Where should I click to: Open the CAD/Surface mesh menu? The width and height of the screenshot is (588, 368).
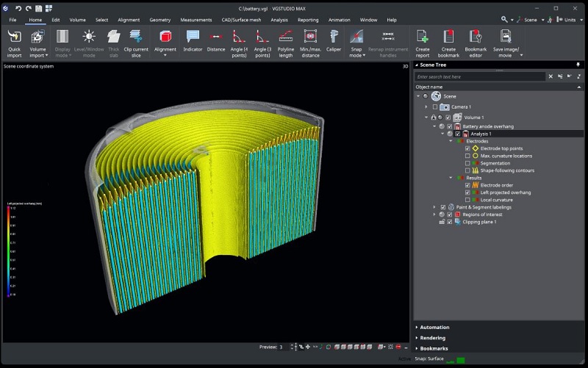pos(241,20)
